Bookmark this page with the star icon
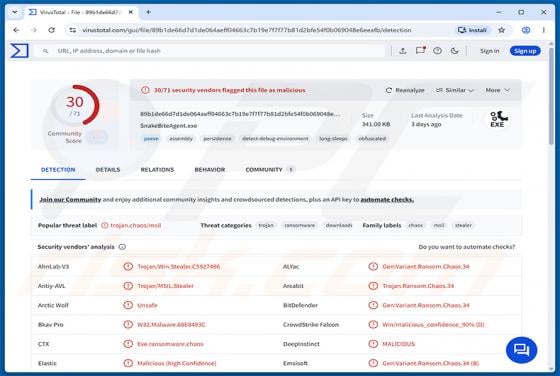Image resolution: width=560 pixels, height=376 pixels. click(x=501, y=30)
